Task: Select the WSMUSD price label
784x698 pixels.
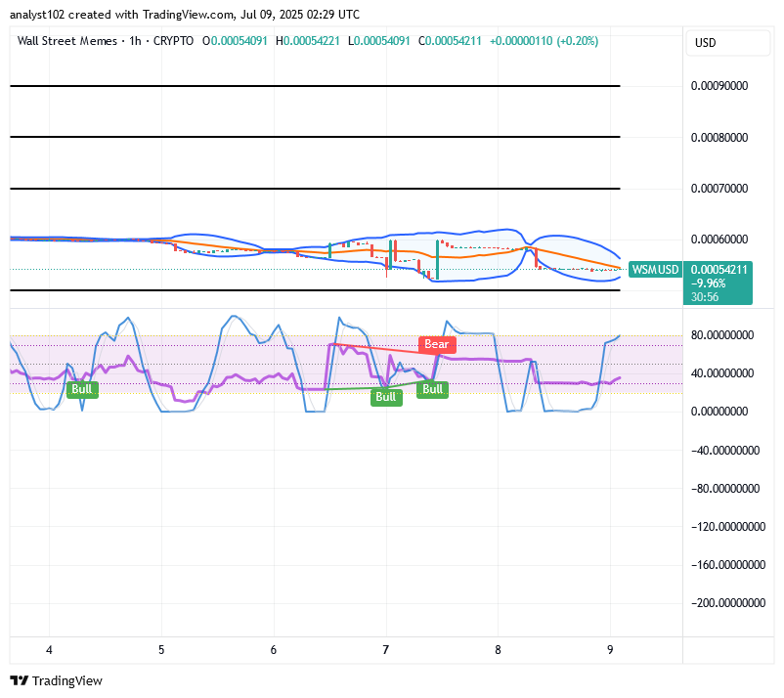Action: point(655,270)
